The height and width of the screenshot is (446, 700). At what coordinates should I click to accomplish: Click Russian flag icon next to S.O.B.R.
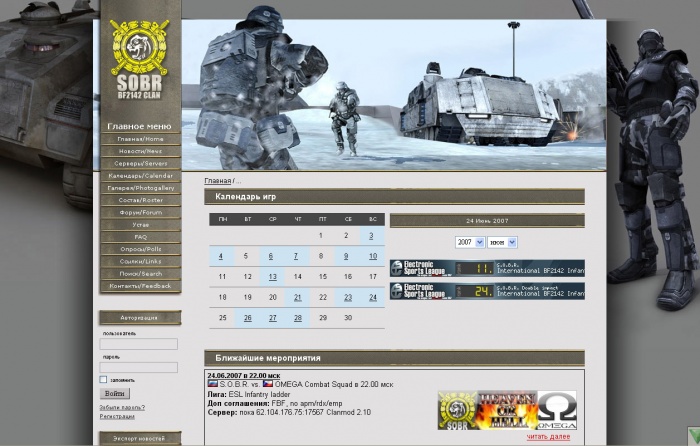click(x=213, y=383)
